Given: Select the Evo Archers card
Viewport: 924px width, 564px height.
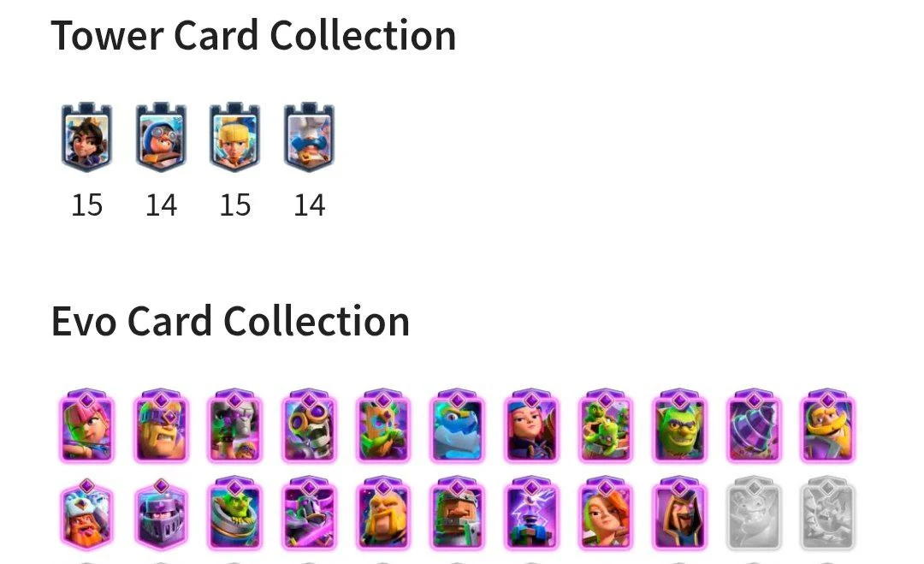Looking at the screenshot, I should pyautogui.click(x=86, y=425).
